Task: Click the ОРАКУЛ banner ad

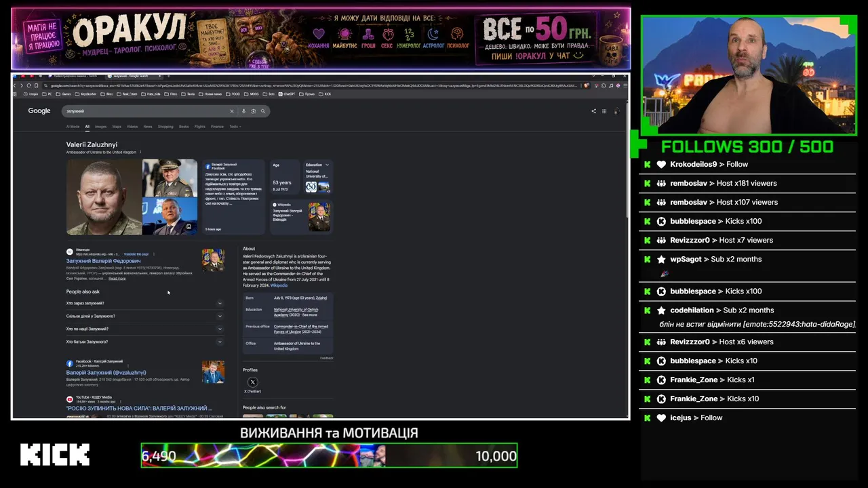Action: tap(321, 39)
